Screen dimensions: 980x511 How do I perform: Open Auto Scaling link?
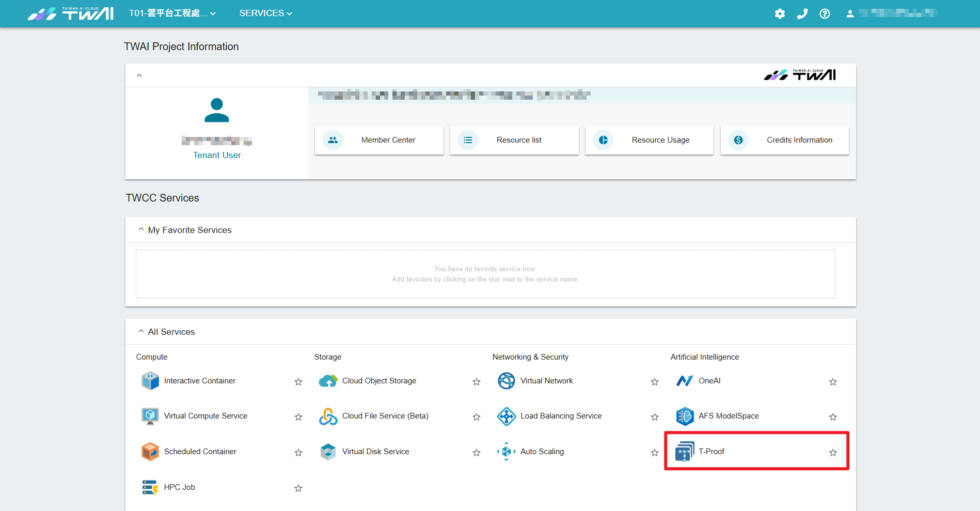coord(542,452)
